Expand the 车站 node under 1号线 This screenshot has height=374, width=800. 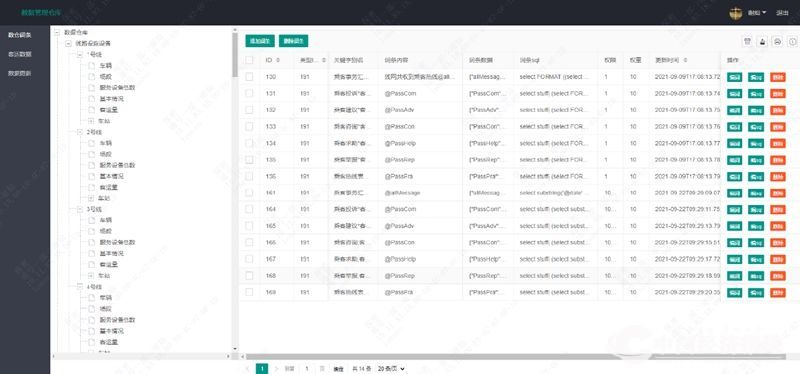pyautogui.click(x=91, y=121)
